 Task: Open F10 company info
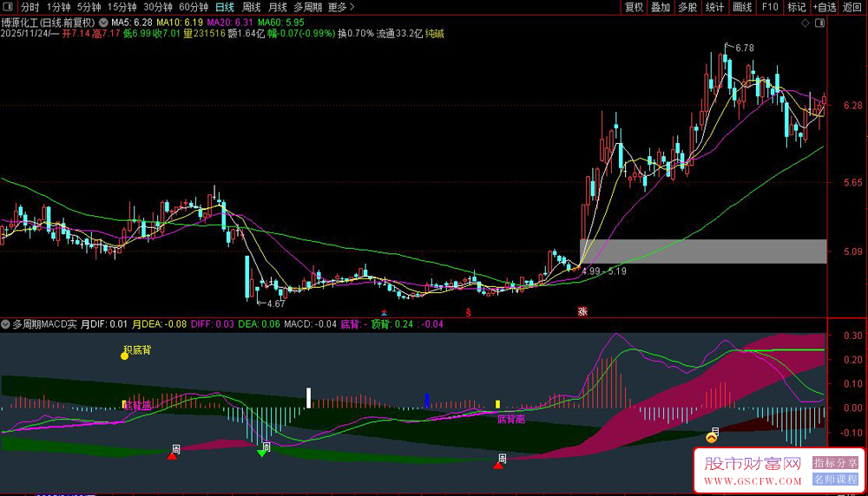[x=769, y=7]
